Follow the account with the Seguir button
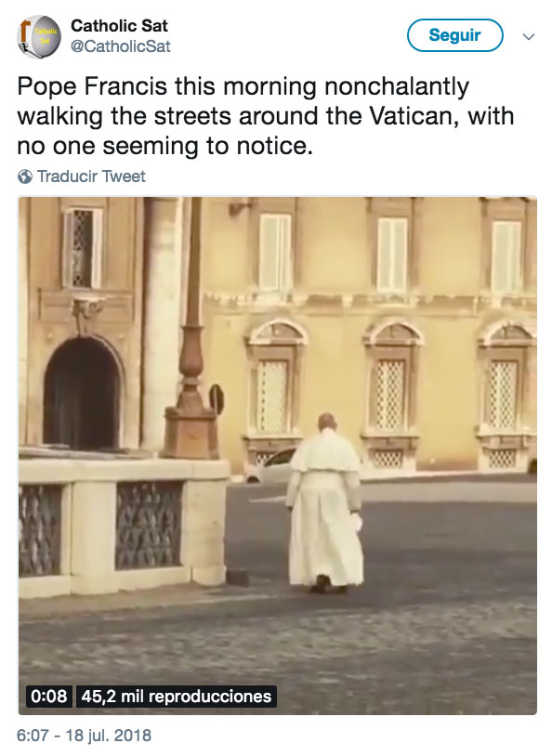Image resolution: width=552 pixels, height=756 pixels. [455, 35]
